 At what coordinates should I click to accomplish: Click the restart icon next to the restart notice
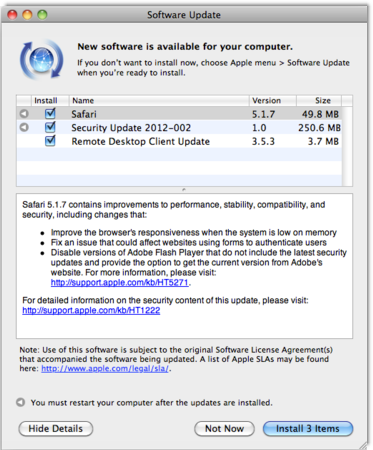pos(21,402)
